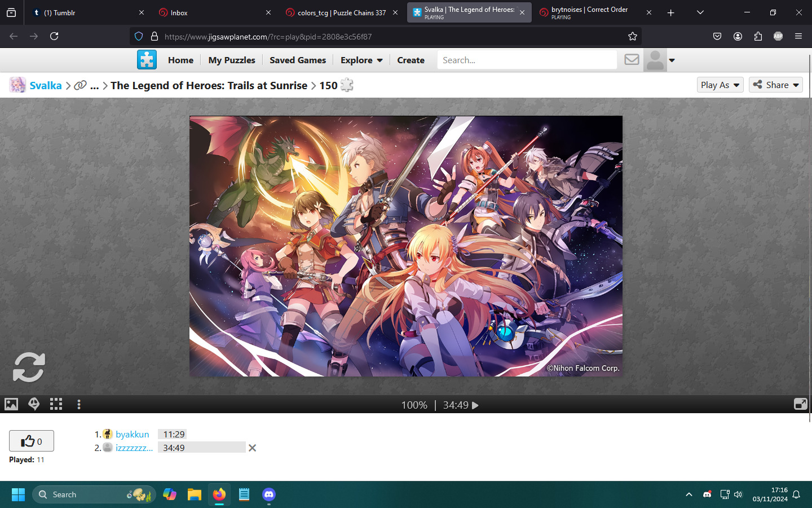812x508 pixels.
Task: Open The Legend of Heroes: Trails at Sunrise breadcrumb
Action: (209, 85)
